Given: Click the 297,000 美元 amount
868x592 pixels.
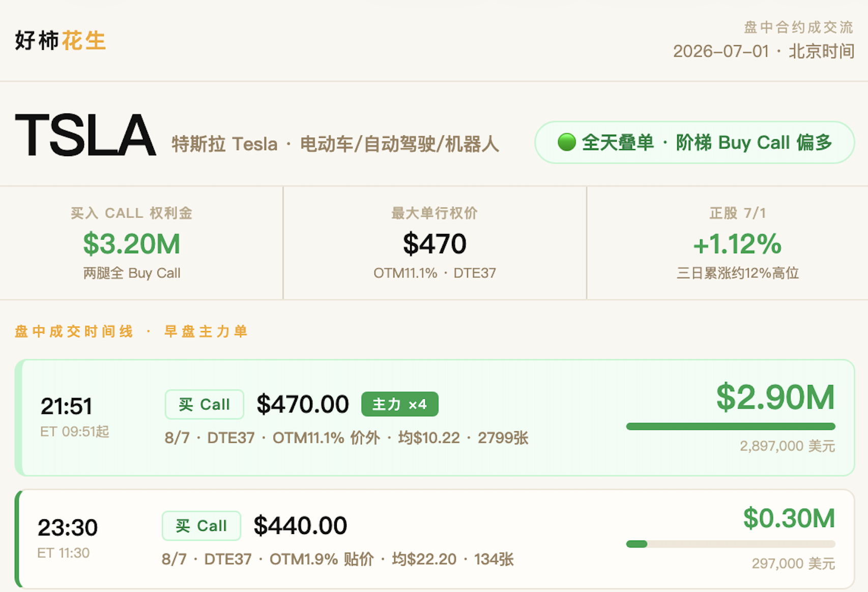Looking at the screenshot, I should [794, 564].
